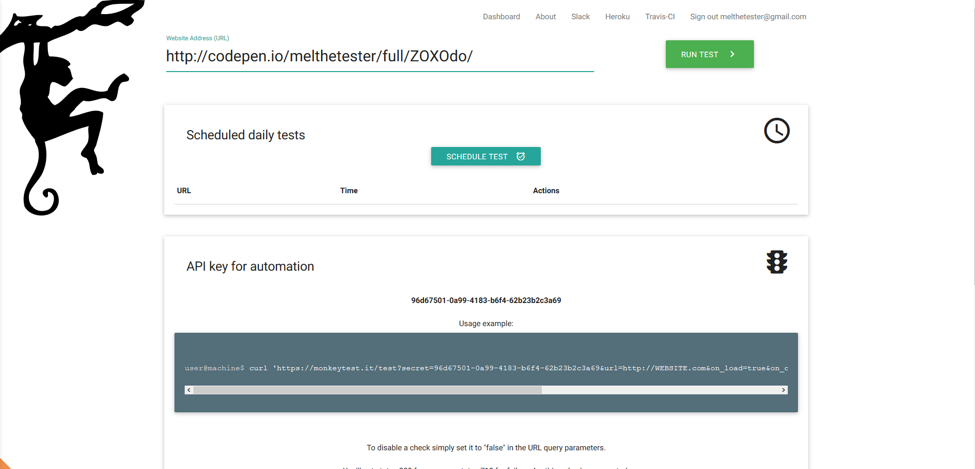Click the clock icon in Scheduled daily tests
Image resolution: width=975 pixels, height=469 pixels.
[777, 131]
